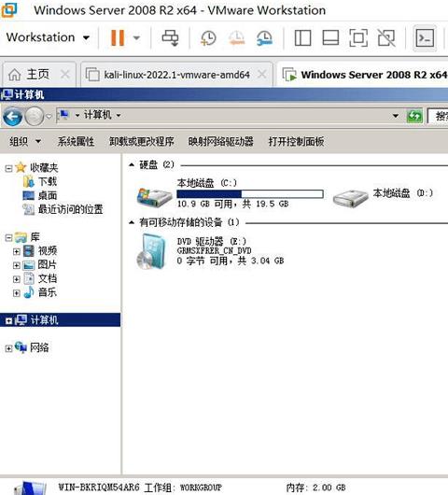Open the dropdown arrow next to pause button
The width and height of the screenshot is (448, 495).
tap(136, 38)
